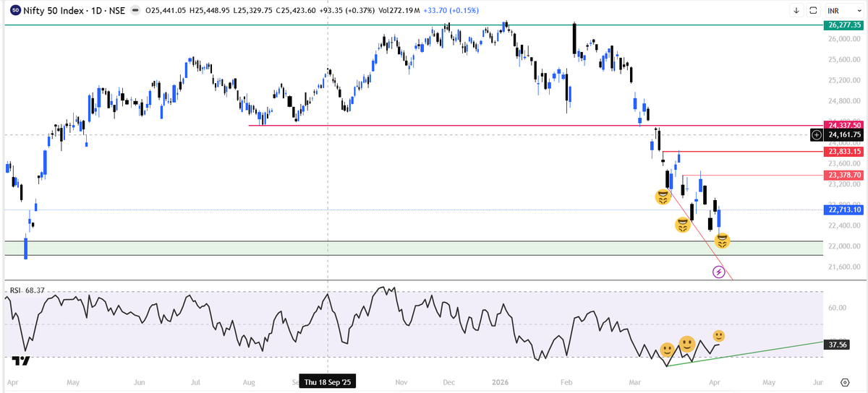Click the down arrow button beside INR
The image size is (868, 393).
[796, 11]
